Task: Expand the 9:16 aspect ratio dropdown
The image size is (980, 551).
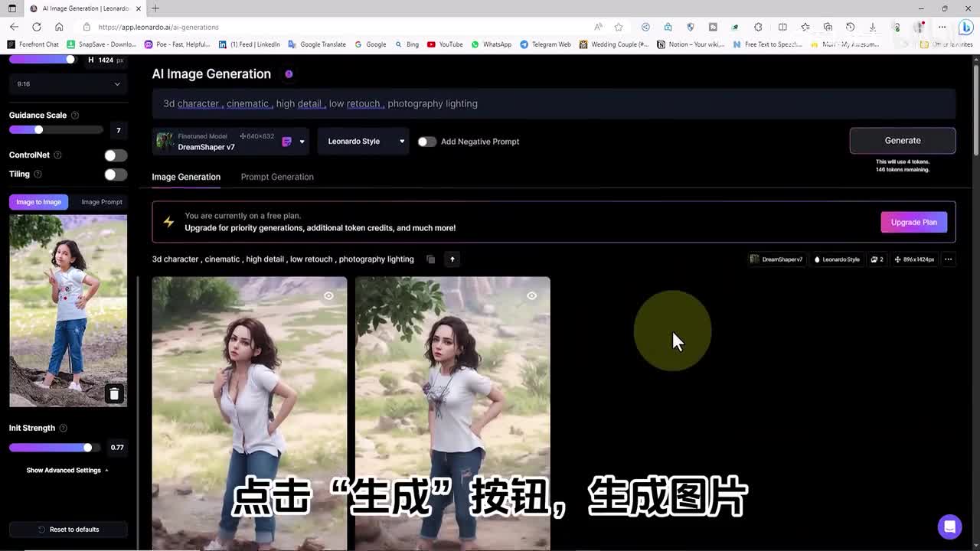Action: (68, 84)
